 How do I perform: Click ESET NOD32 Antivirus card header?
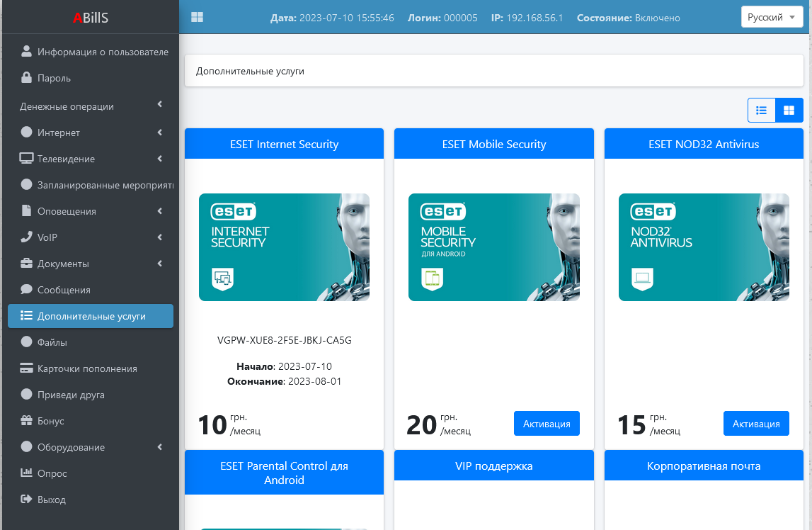704,144
